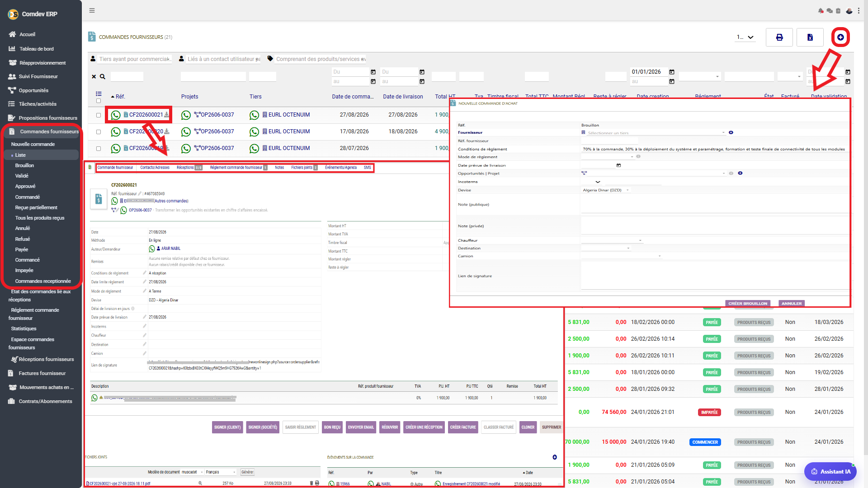
Task: Switch to the Règlement commande fournisseur tab
Action: (x=238, y=168)
